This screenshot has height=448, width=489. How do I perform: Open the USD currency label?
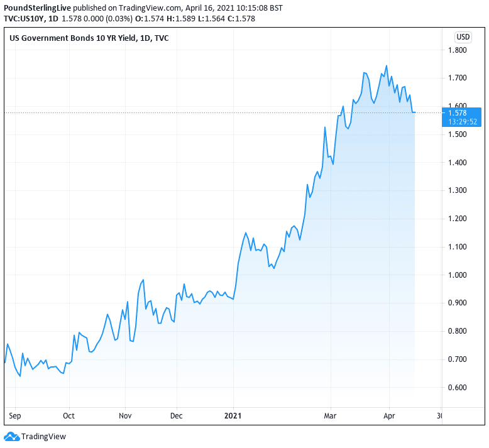coord(464,36)
